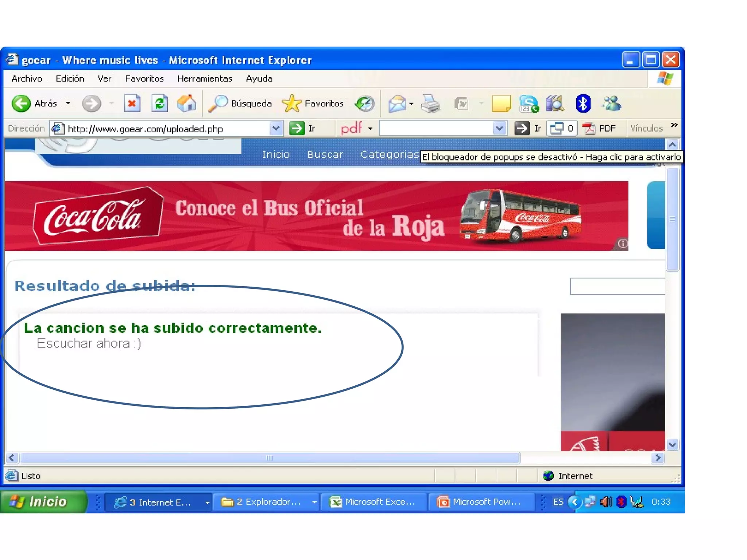Click the Buscar navigation link
The width and height of the screenshot is (747, 560).
[x=325, y=155]
